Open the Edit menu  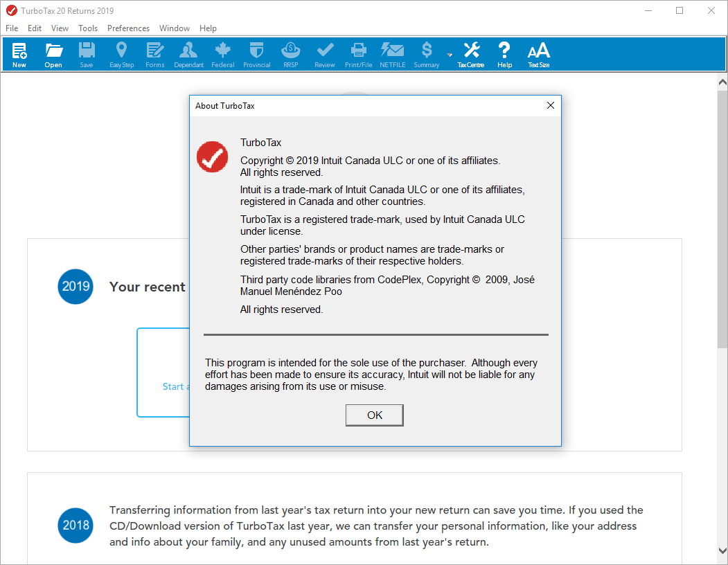coord(35,28)
